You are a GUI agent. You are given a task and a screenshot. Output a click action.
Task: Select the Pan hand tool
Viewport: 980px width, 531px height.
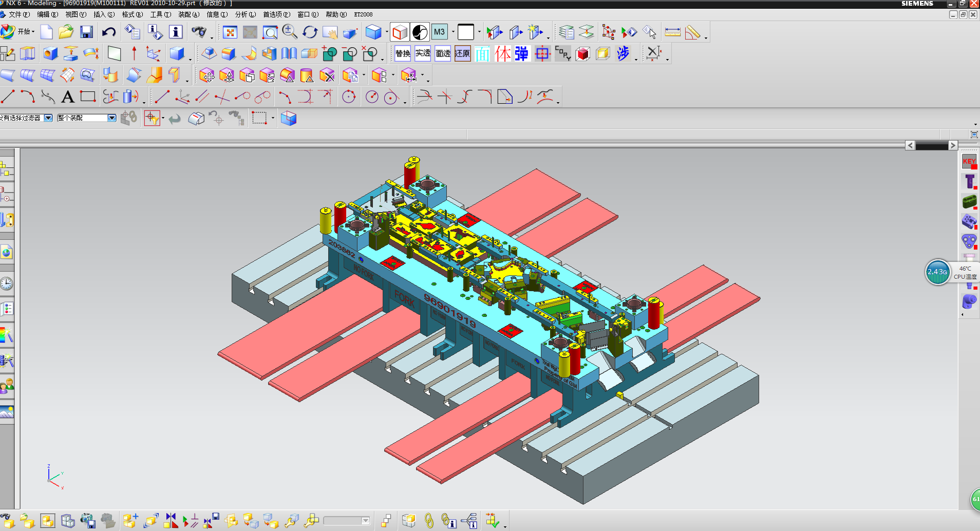click(x=330, y=32)
